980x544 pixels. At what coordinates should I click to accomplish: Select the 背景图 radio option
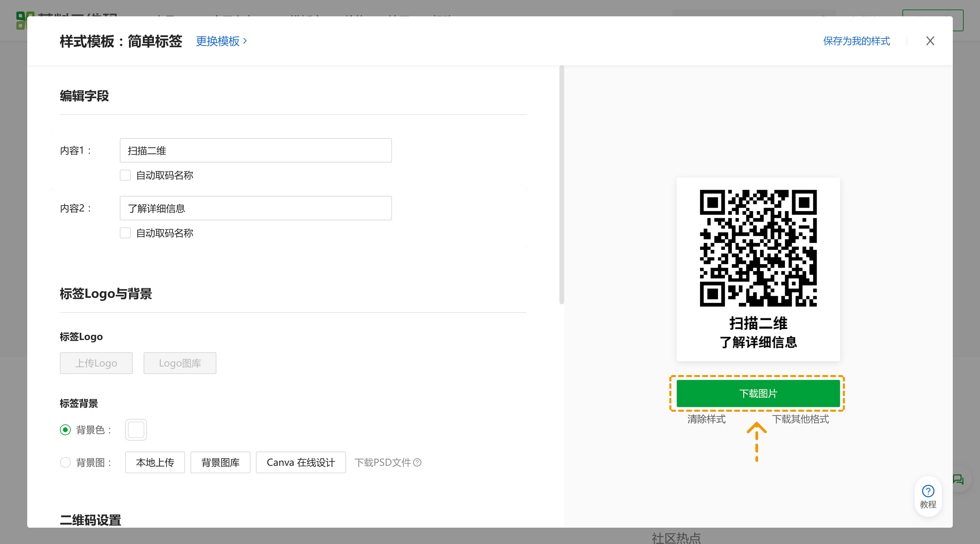tap(65, 463)
